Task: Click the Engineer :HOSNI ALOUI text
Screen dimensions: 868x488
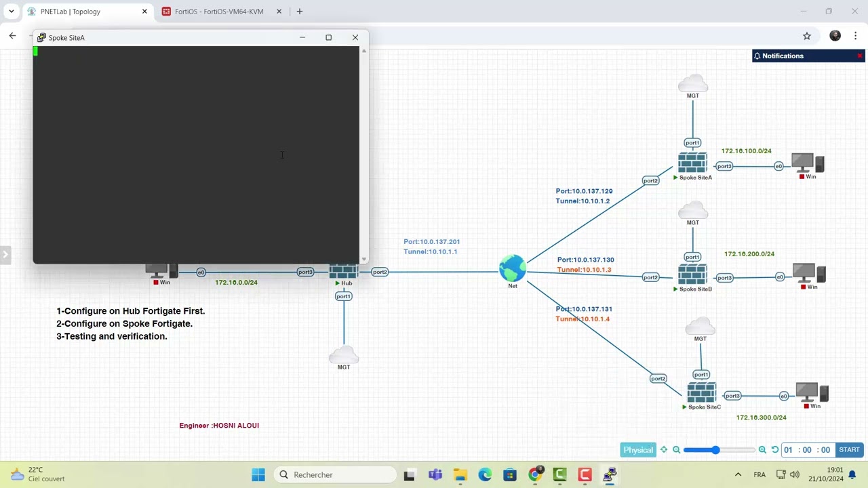Action: click(219, 426)
